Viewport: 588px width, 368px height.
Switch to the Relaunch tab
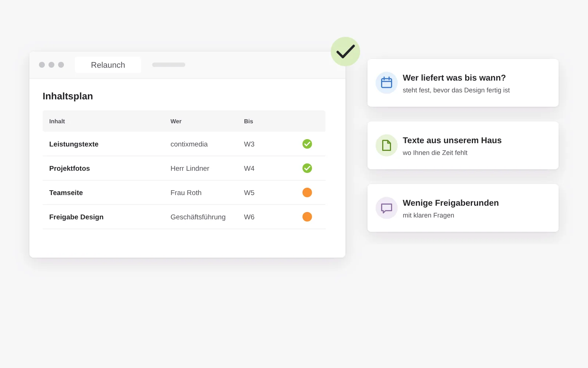tap(108, 65)
